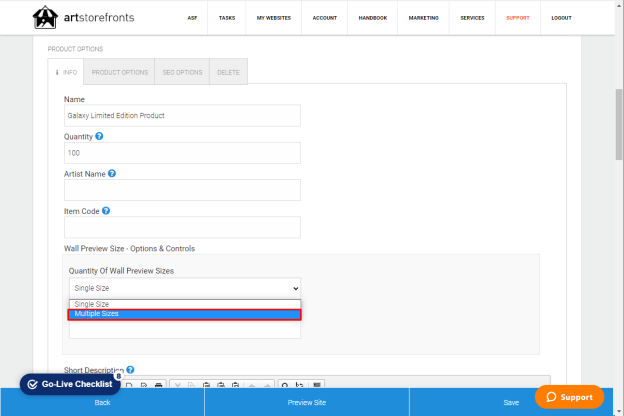The height and width of the screenshot is (416, 624).
Task: Open the Short Description help icon
Action: click(130, 370)
